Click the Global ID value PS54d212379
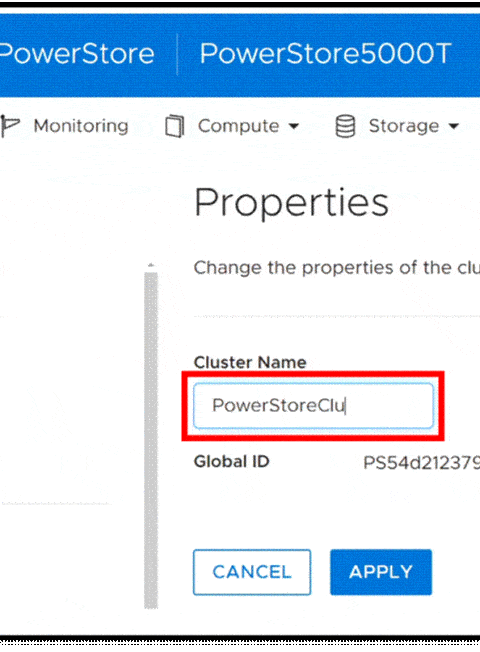Image resolution: width=480 pixels, height=652 pixels. (x=422, y=462)
